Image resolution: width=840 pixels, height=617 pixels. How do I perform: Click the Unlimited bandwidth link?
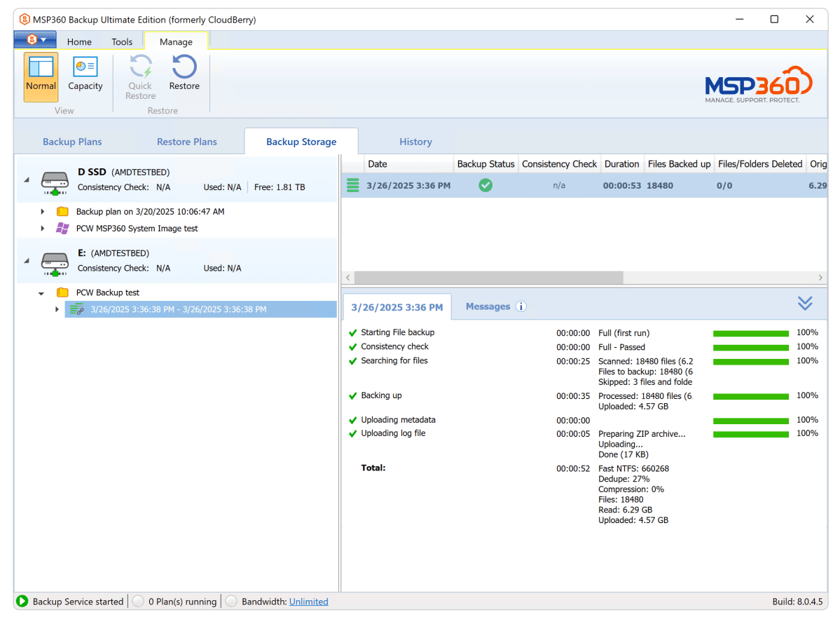coord(308,602)
